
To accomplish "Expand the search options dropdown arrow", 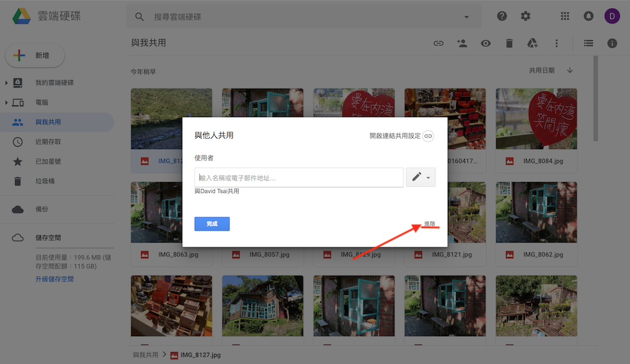I will (x=467, y=17).
